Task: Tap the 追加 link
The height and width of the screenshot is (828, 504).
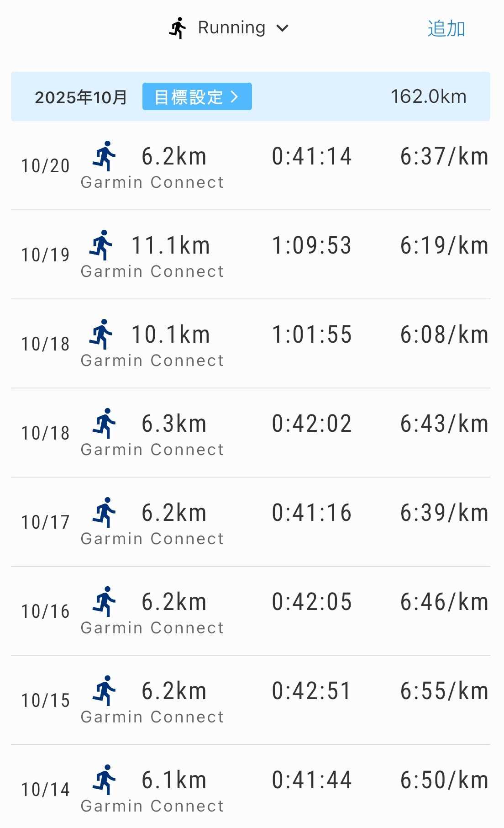Action: click(x=446, y=29)
